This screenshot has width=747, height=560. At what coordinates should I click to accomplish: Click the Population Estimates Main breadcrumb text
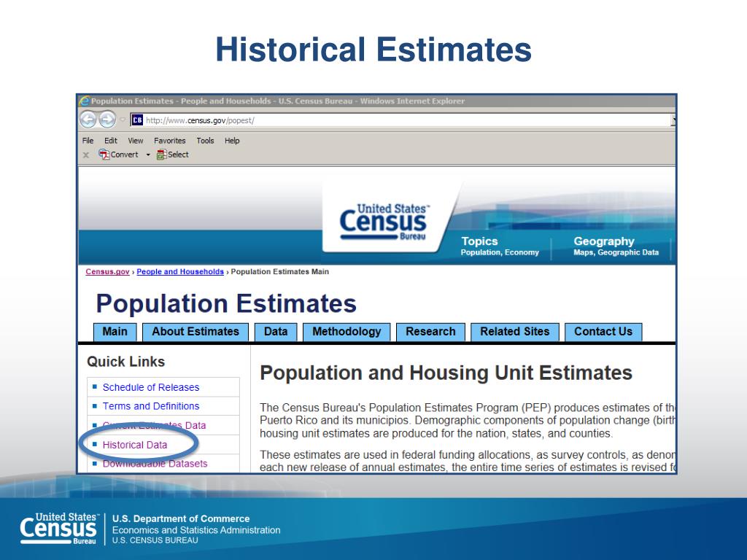(x=279, y=271)
